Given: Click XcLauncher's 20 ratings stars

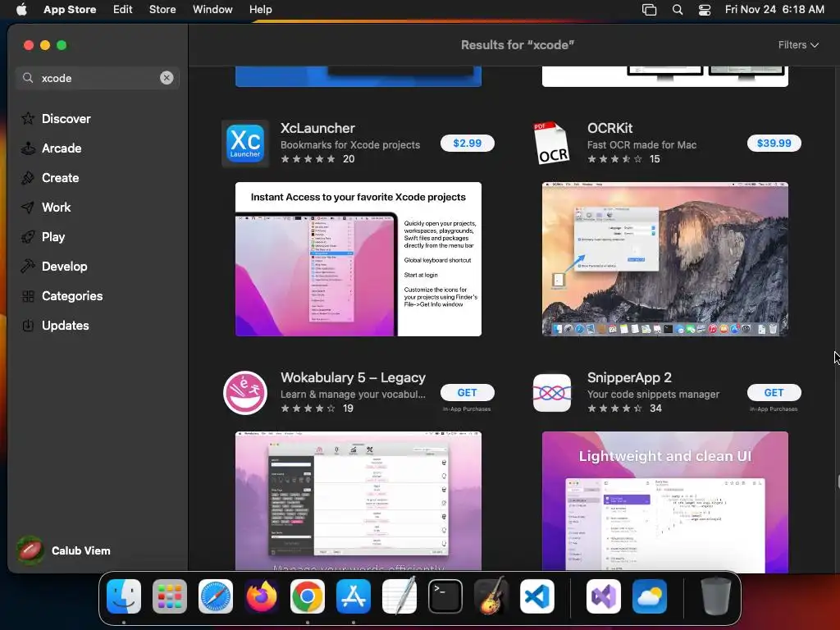Looking at the screenshot, I should [308, 159].
